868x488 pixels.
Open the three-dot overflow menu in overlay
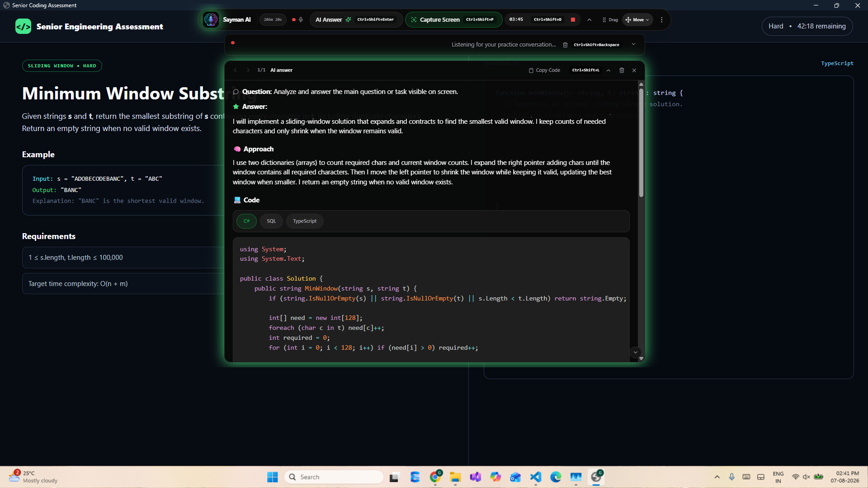662,20
